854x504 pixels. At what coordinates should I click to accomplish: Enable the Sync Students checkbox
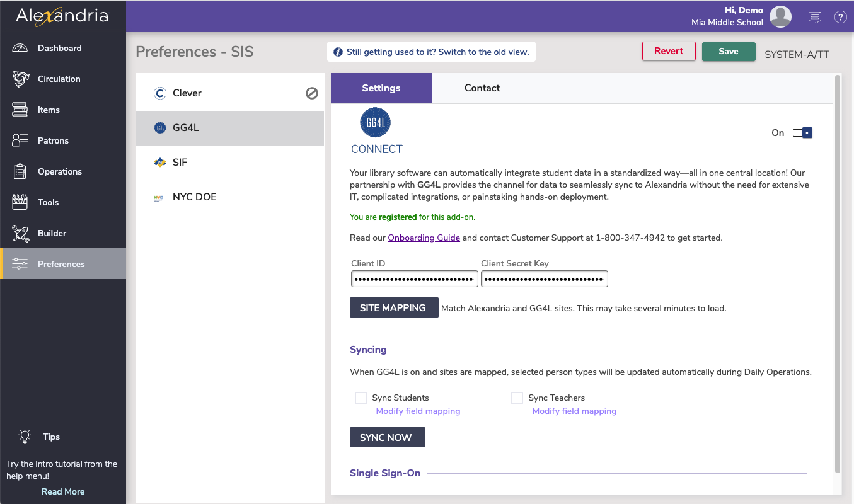click(361, 398)
